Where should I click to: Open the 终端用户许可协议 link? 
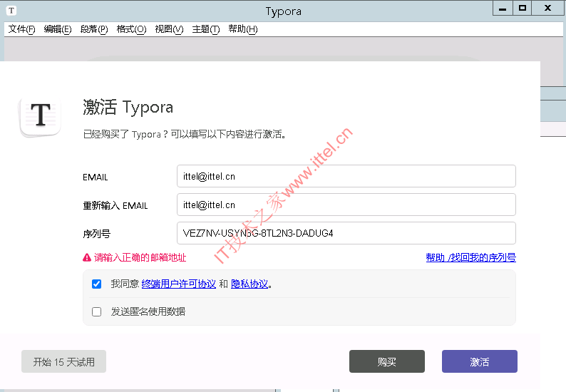click(x=179, y=284)
